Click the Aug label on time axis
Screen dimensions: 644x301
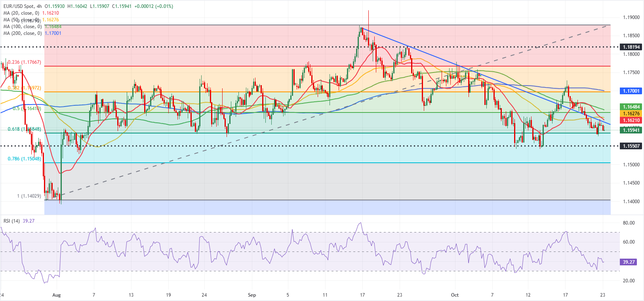coord(57,295)
